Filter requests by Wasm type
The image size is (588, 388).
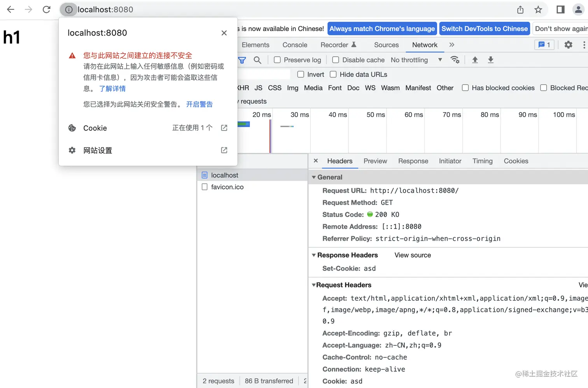pos(390,88)
